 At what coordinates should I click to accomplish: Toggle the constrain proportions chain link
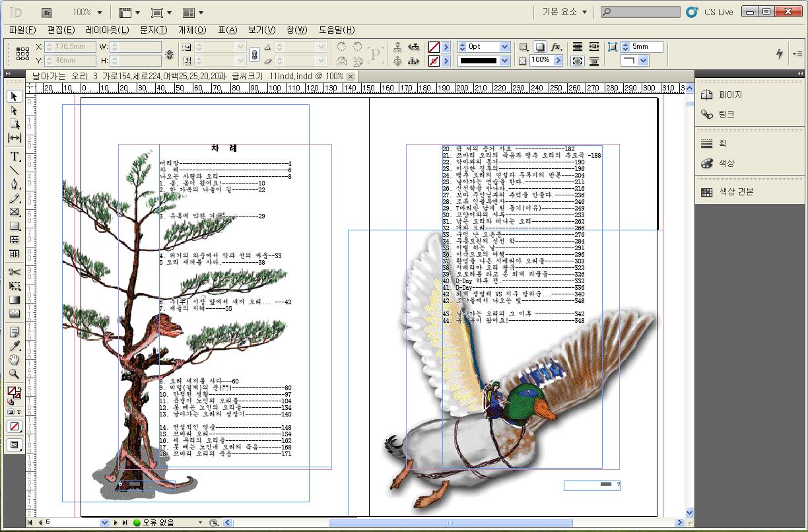click(254, 54)
